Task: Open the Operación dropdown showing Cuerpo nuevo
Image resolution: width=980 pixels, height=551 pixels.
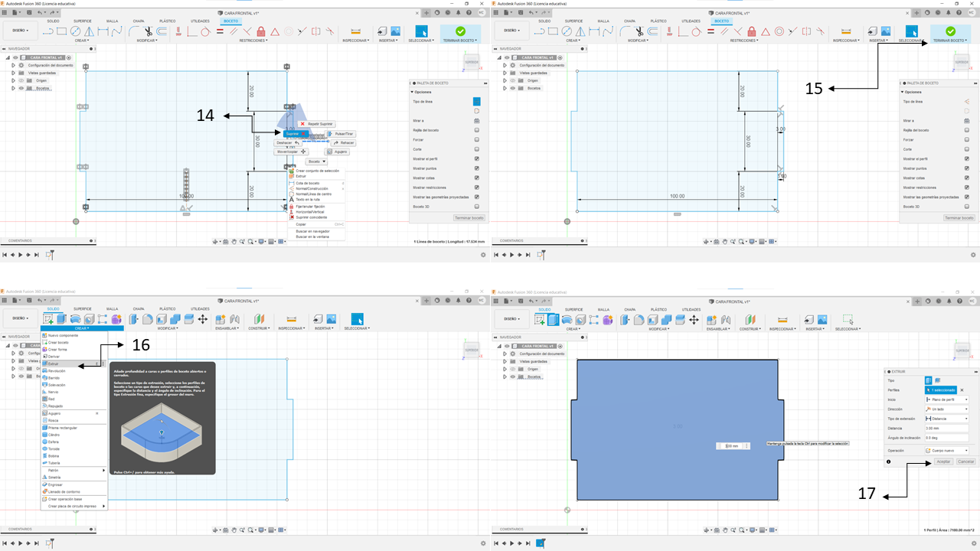Action: (x=948, y=451)
